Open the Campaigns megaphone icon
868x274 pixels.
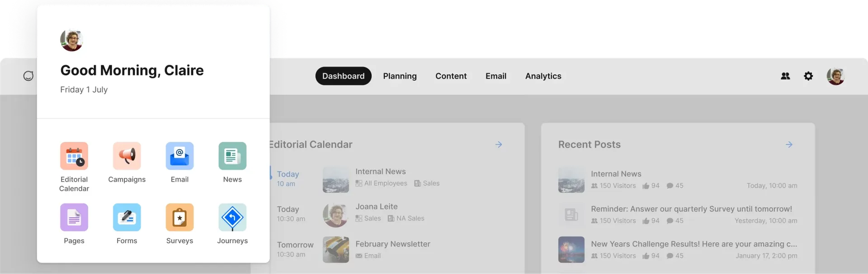pos(127,156)
